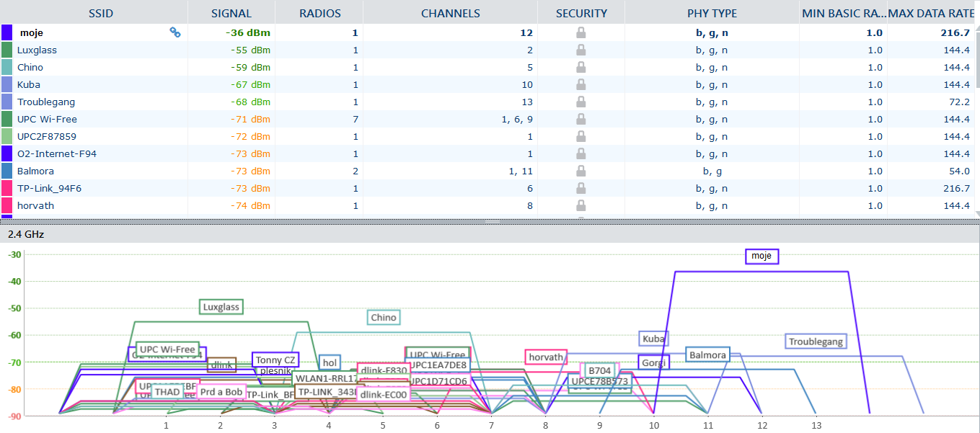
Task: Click the link icon beside moje network
Action: pos(175,32)
